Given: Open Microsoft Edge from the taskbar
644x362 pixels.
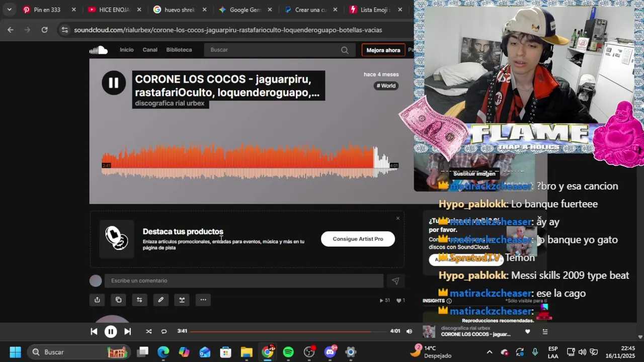Looking at the screenshot, I should point(164,352).
